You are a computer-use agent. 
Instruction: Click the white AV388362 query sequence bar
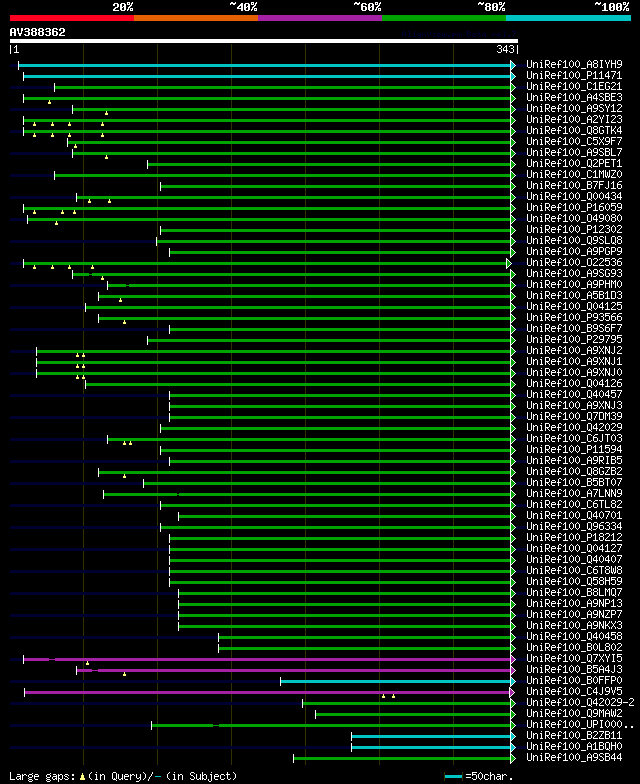(264, 41)
